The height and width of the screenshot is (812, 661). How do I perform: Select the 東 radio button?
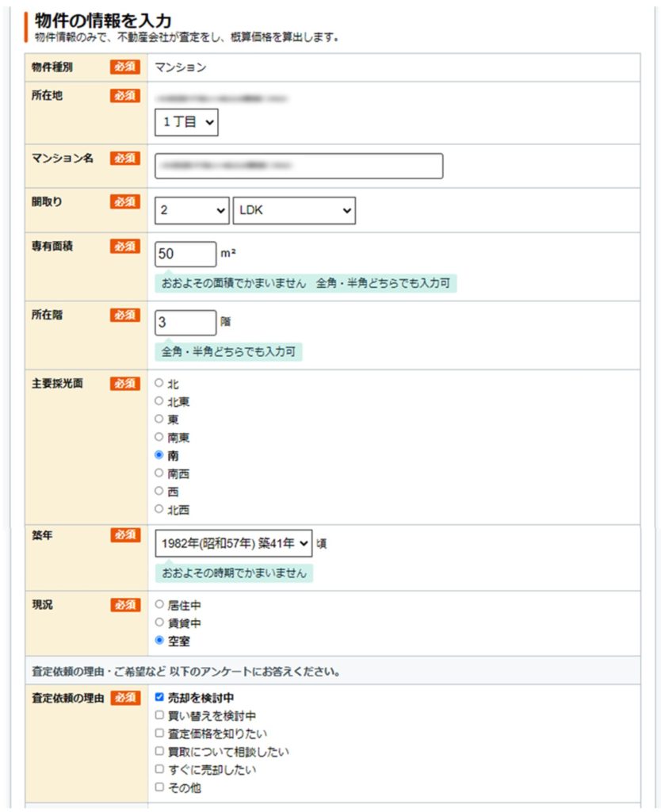point(159,419)
